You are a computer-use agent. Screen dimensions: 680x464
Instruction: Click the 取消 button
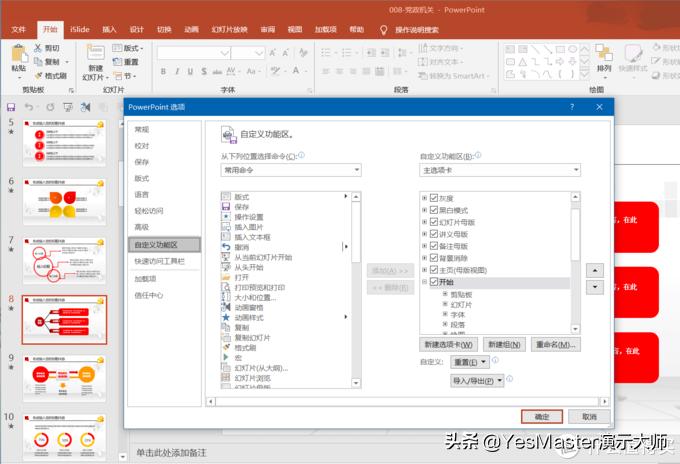click(x=589, y=417)
